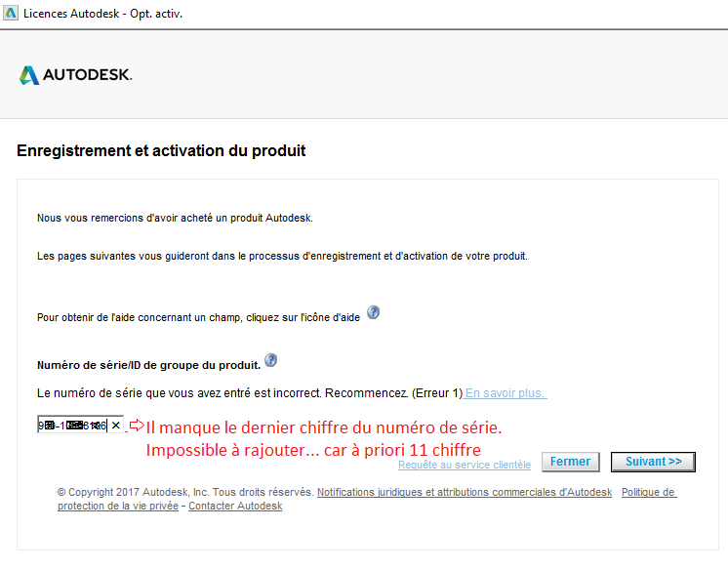Image resolution: width=728 pixels, height=569 pixels.
Task: Click the Fermer button
Action: point(571,462)
